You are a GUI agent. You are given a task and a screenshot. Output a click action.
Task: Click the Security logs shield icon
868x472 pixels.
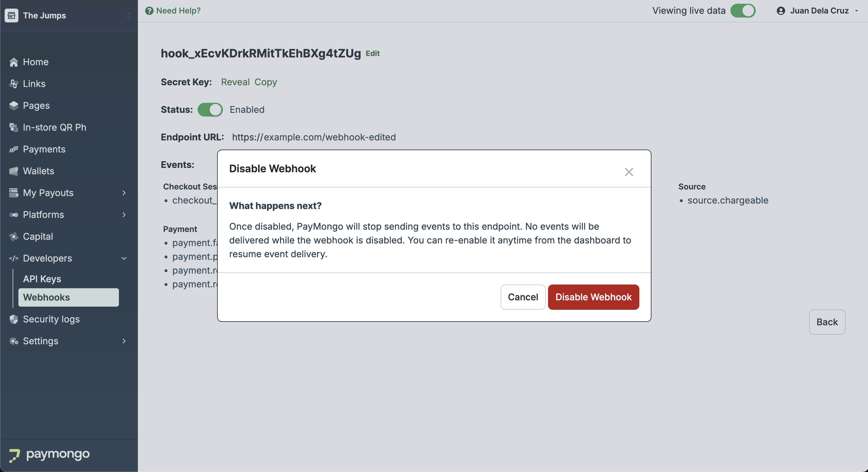(x=13, y=319)
